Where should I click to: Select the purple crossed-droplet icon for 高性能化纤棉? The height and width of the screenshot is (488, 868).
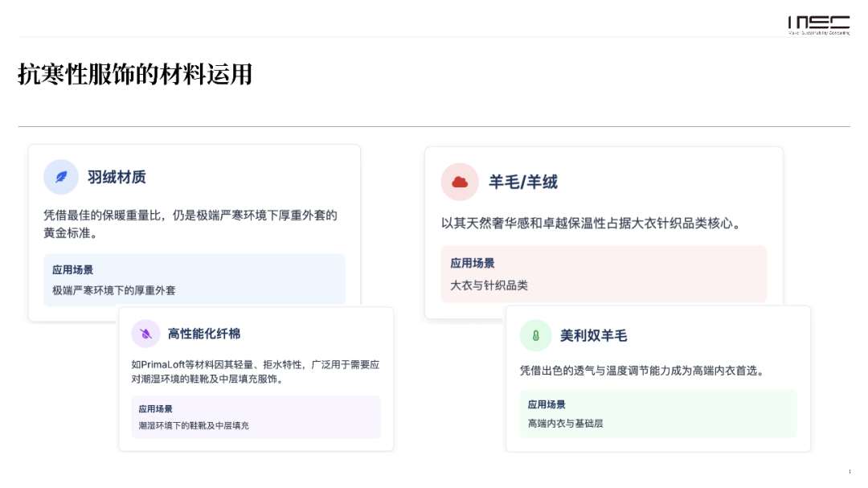[146, 334]
